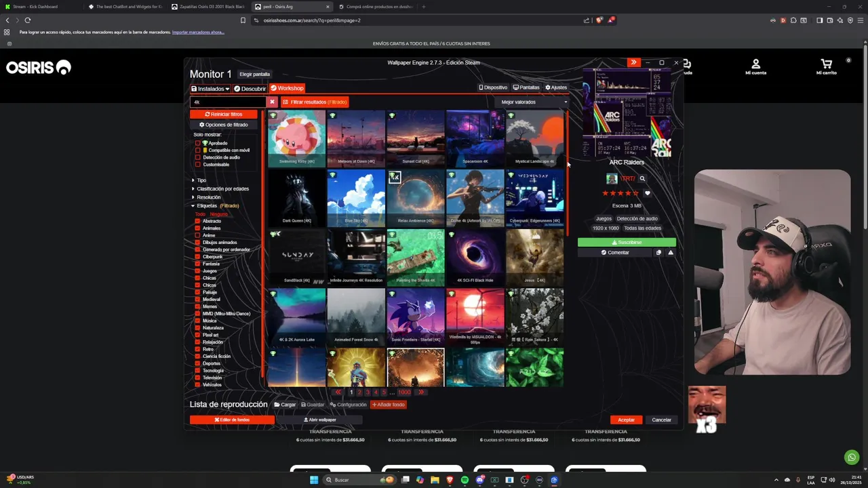Click green Suscribirse button
This screenshot has height=488, width=868.
click(627, 242)
